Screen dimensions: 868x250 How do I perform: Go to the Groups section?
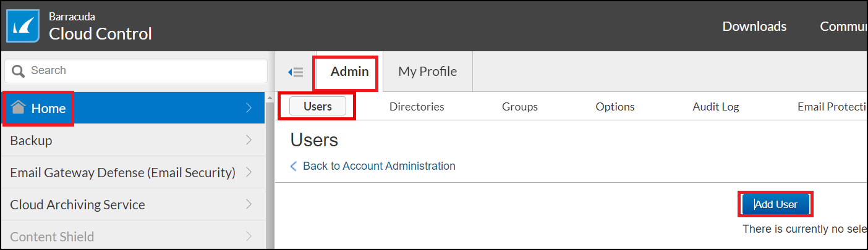(519, 107)
